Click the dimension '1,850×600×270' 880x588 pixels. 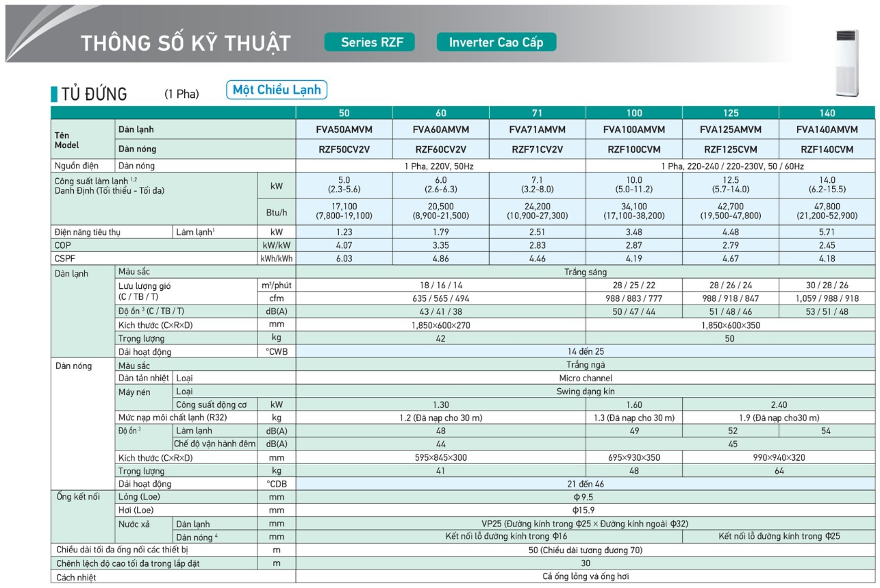pyautogui.click(x=440, y=325)
